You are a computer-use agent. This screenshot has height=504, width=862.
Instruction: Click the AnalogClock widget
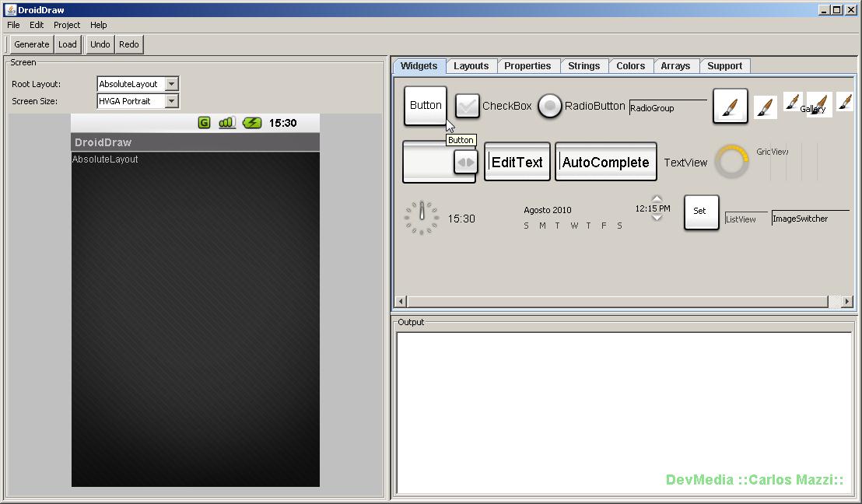click(x=422, y=219)
